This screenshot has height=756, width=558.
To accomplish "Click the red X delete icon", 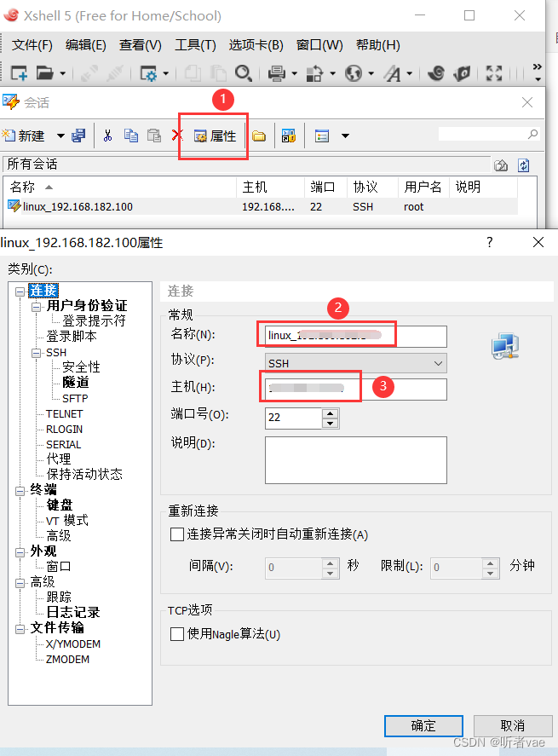I will (176, 136).
